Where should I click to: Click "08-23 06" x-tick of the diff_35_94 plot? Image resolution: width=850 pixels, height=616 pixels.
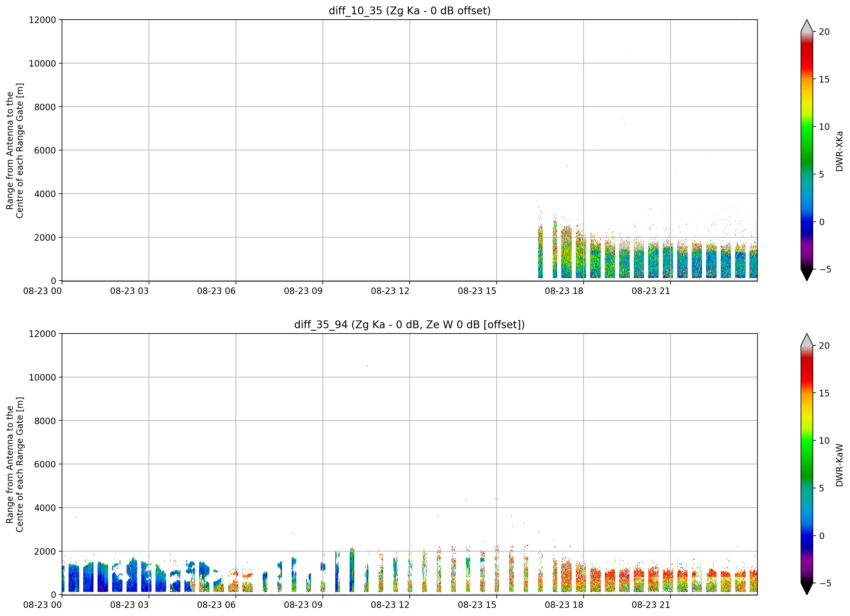tap(216, 605)
